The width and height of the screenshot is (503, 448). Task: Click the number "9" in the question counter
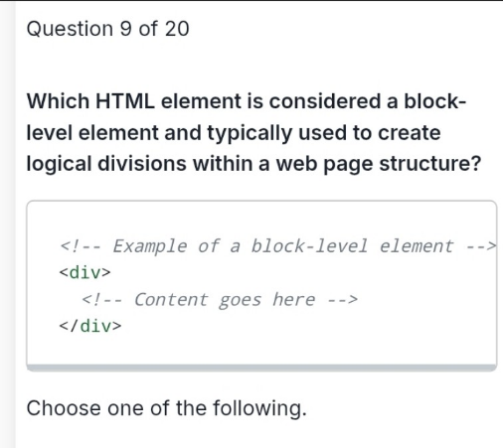click(125, 29)
